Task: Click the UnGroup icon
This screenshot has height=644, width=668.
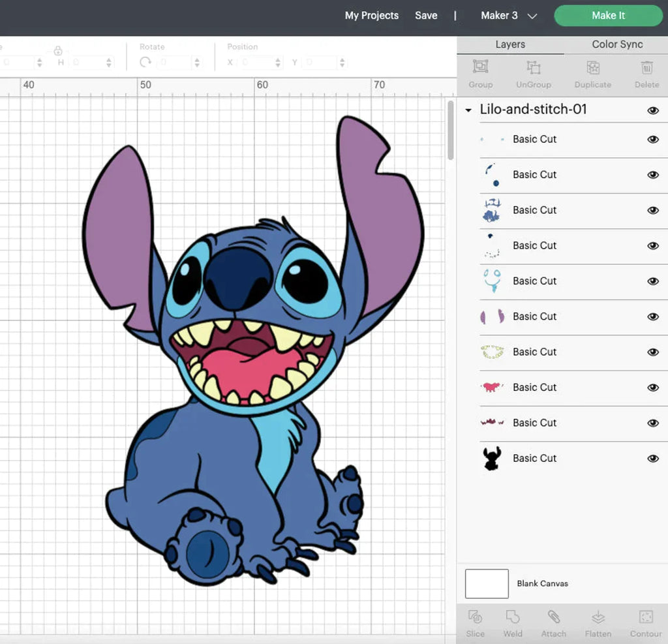Action: pyautogui.click(x=533, y=68)
